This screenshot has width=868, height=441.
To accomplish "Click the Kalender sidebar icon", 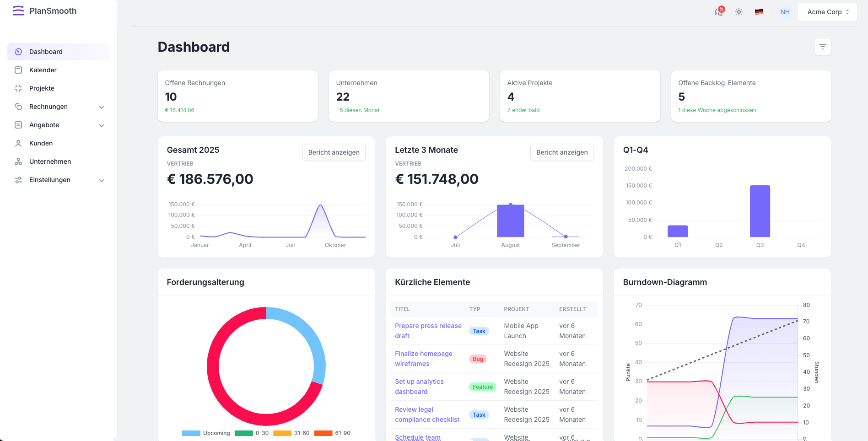I will coord(18,70).
